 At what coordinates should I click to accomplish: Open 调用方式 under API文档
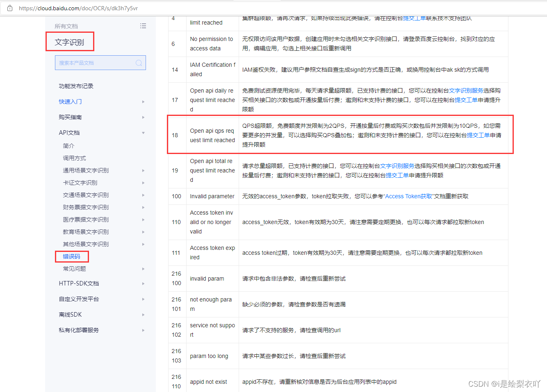[74, 158]
